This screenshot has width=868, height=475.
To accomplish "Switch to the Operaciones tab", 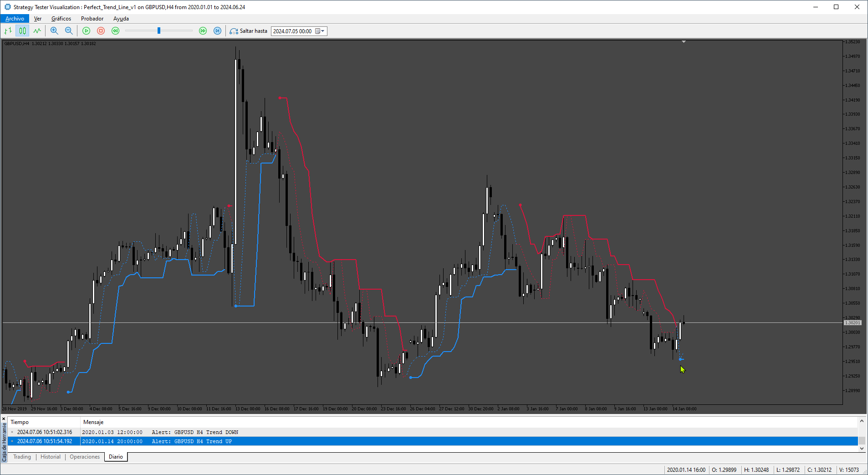I will click(85, 457).
